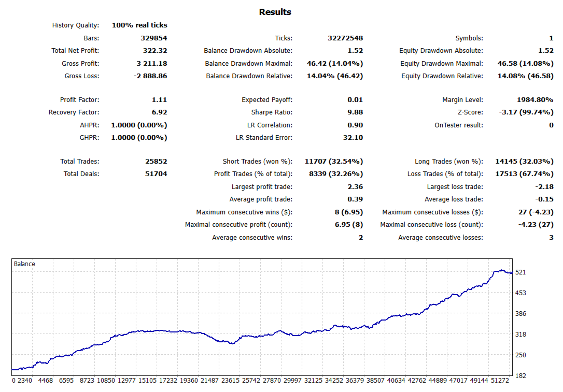Click Largest loss trade value -2.18
563x392 pixels.
click(544, 187)
